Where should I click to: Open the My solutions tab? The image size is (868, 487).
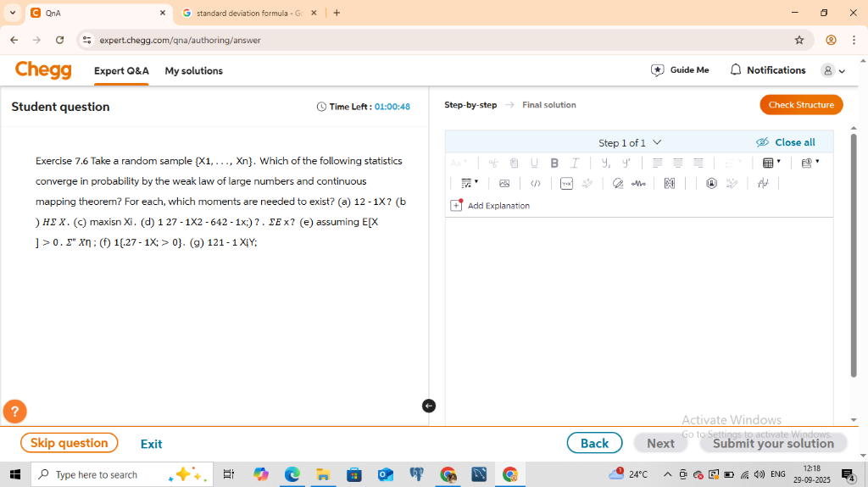(194, 71)
